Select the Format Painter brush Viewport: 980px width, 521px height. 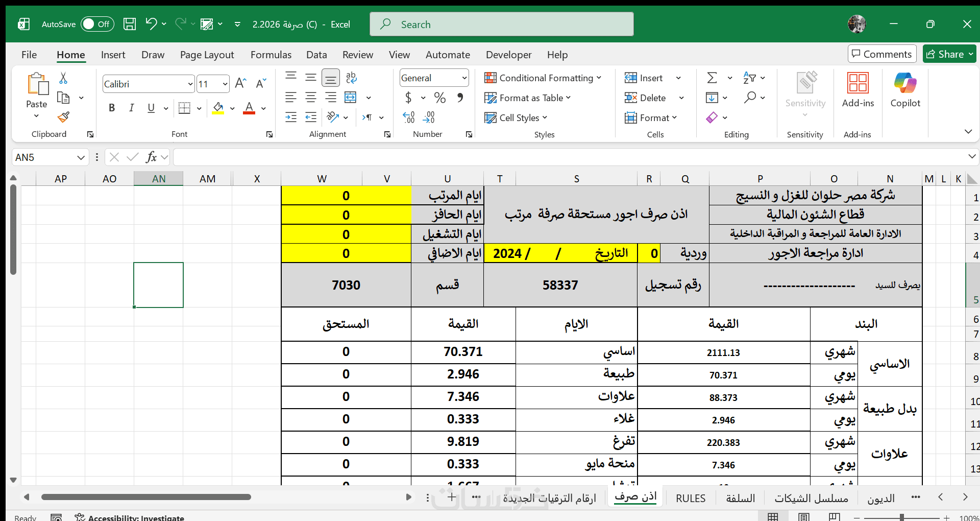coord(63,117)
